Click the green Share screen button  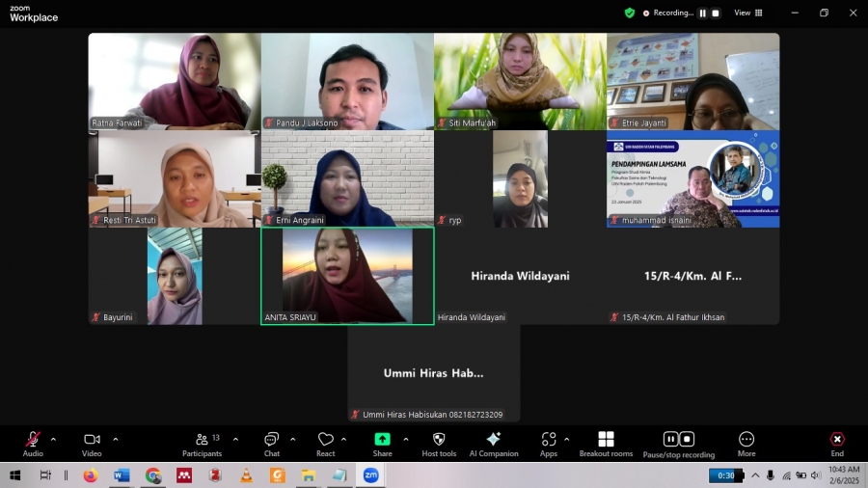[x=382, y=444]
